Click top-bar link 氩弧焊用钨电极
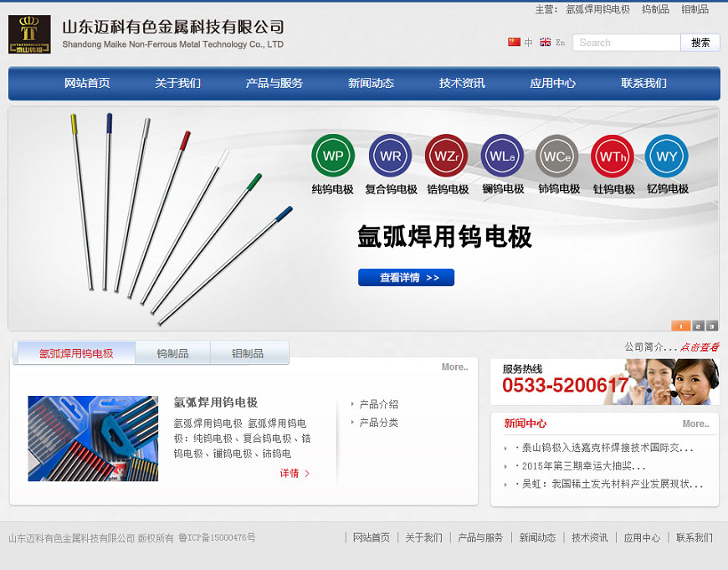 (x=597, y=9)
